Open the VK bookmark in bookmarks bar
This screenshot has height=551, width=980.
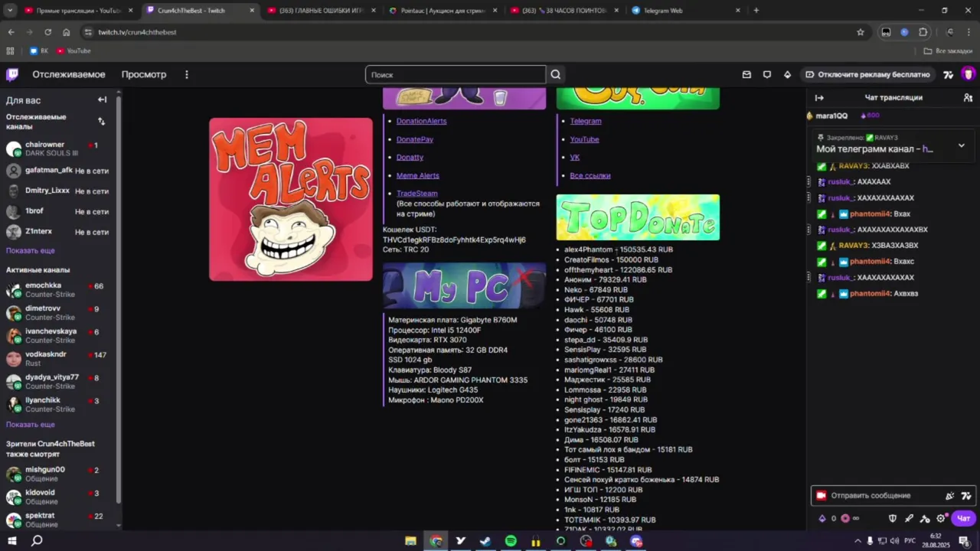(38, 51)
